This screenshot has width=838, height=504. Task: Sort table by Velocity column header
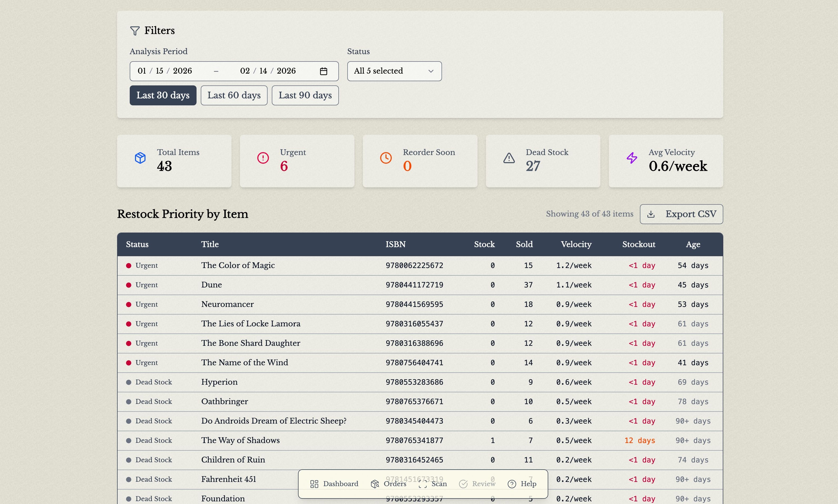click(576, 244)
